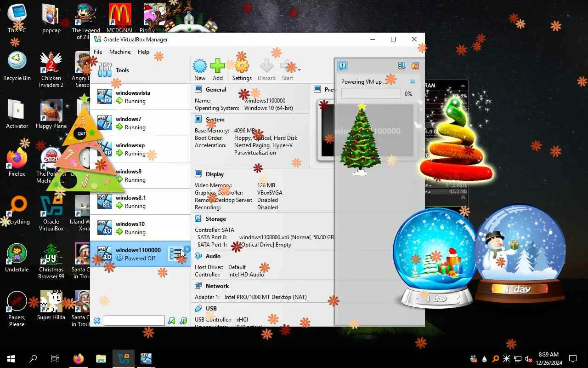Click the Intel PRO/1000 MT Desktop adapter text
The image size is (588, 368).
[x=266, y=297]
